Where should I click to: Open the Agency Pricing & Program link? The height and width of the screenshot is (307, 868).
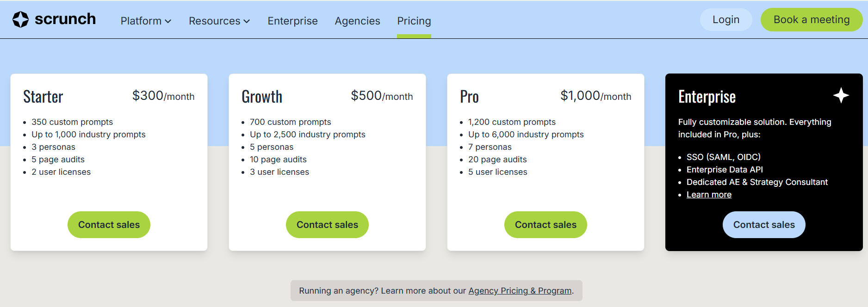tap(520, 291)
